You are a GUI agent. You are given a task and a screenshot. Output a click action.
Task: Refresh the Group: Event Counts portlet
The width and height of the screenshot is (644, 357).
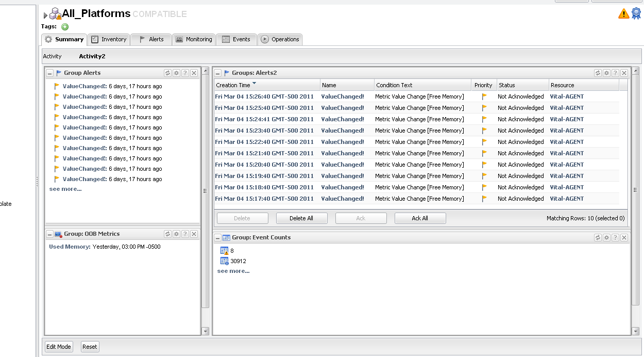(x=598, y=238)
